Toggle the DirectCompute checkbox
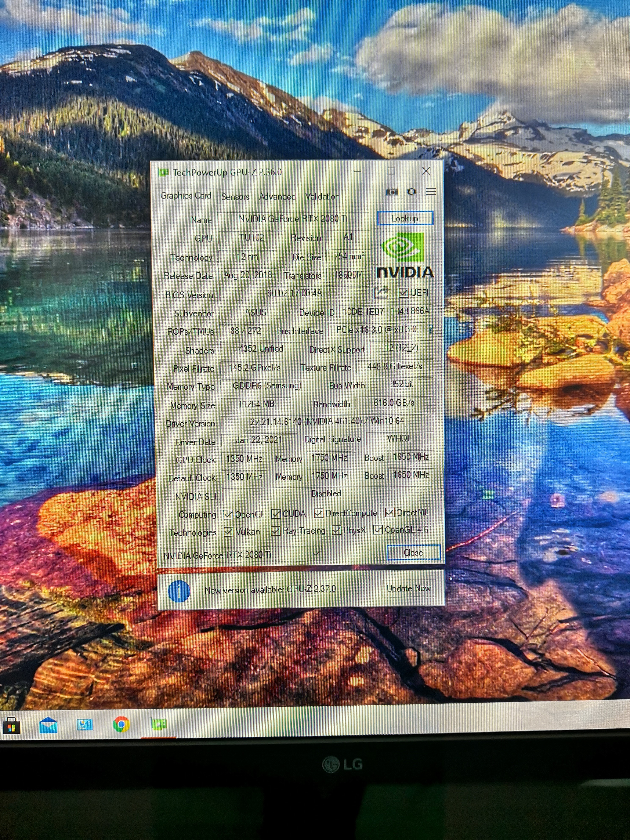 [318, 513]
